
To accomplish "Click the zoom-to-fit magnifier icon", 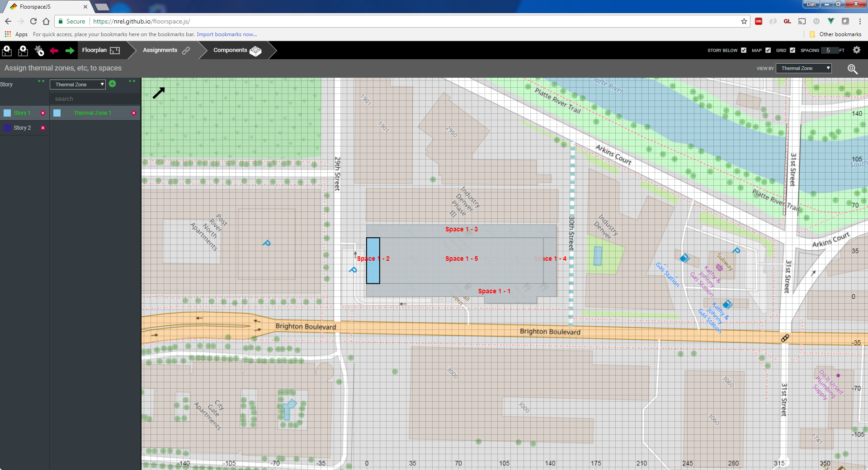I will click(x=852, y=69).
